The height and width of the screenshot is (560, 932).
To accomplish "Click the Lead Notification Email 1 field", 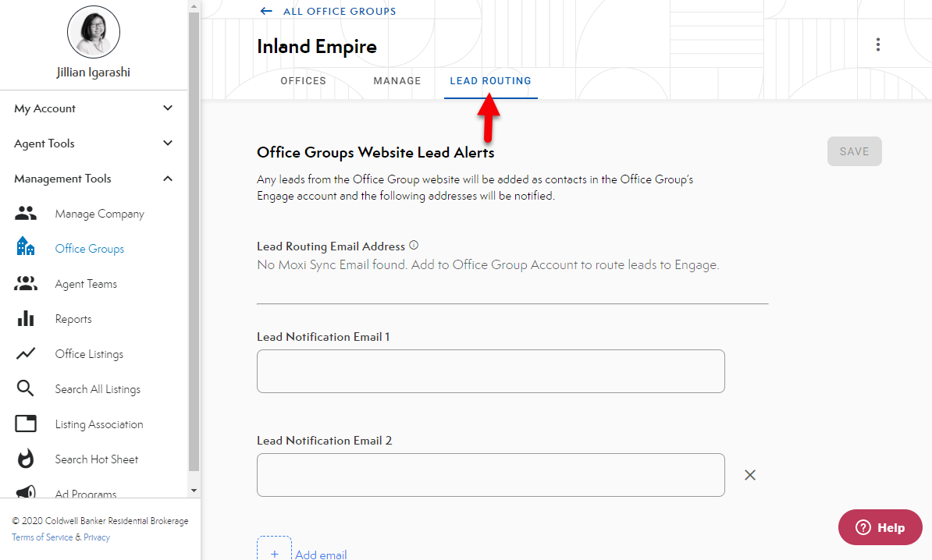I will tap(490, 371).
